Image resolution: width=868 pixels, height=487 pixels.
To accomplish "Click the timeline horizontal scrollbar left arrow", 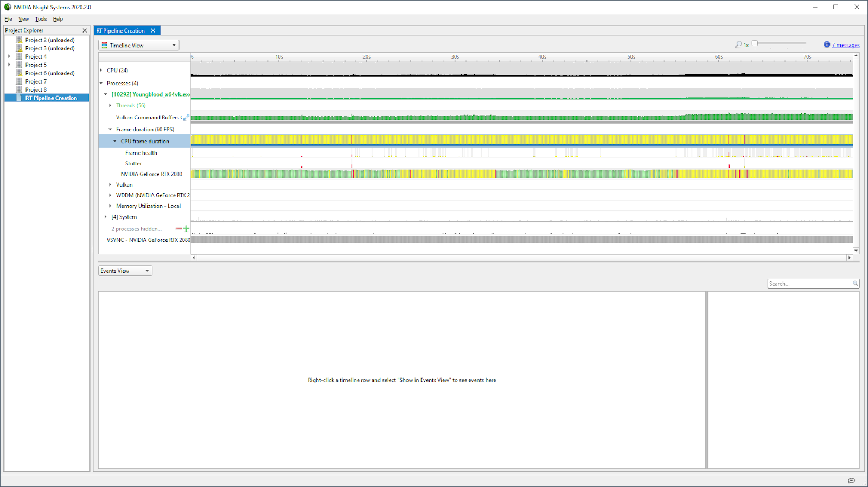I will (x=194, y=258).
